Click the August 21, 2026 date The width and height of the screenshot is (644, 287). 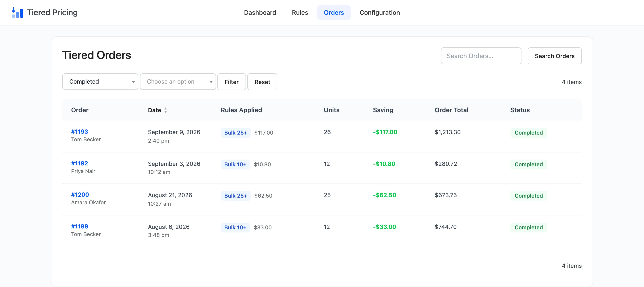coord(170,195)
